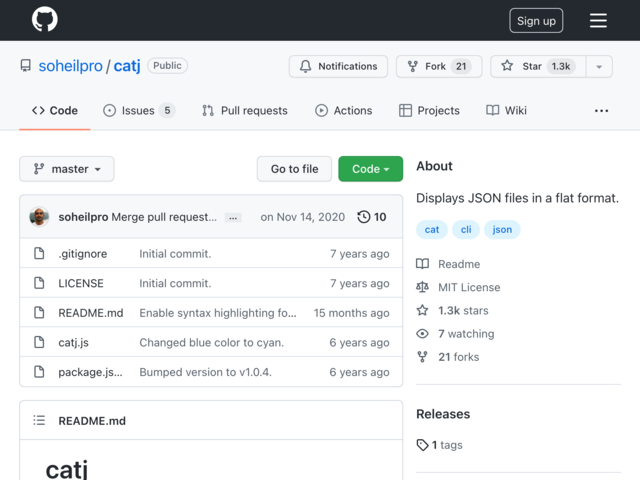The width and height of the screenshot is (640, 480).
Task: Click soheilpro's avatar thumbnail
Action: (39, 217)
